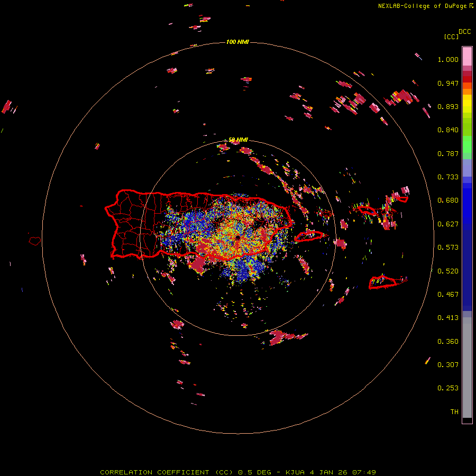The width and height of the screenshot is (476, 476).
Task: Select the 0.520 legend value
Action: (448, 271)
